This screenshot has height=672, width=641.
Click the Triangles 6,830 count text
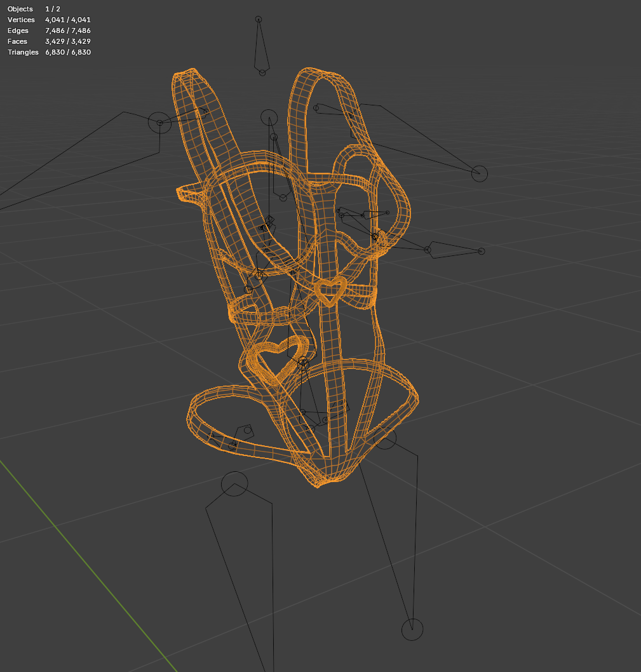68,52
